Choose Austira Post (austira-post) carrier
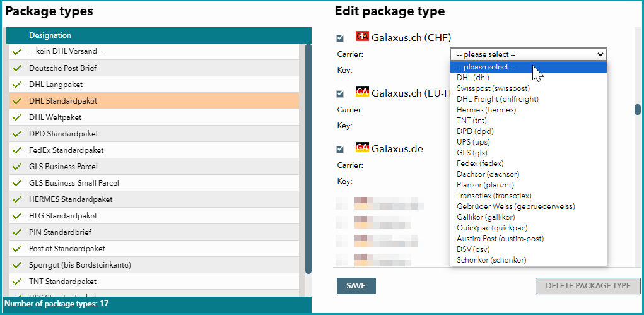The height and width of the screenshot is (315, 644). 528,239
